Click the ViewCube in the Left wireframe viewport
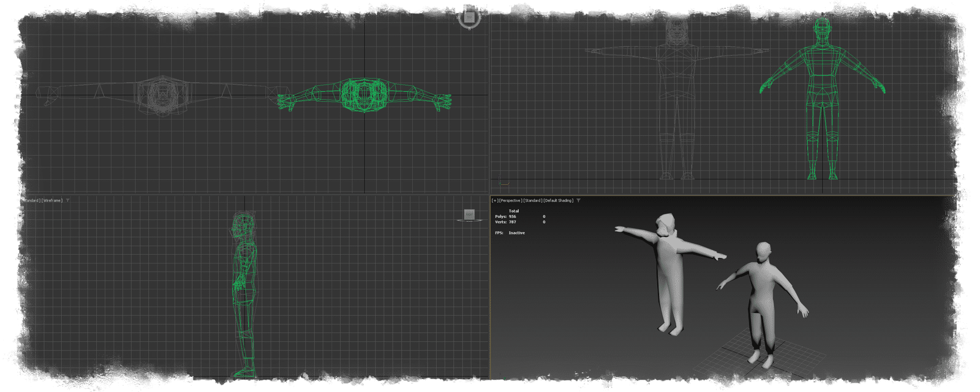980x392 pixels. point(469,215)
